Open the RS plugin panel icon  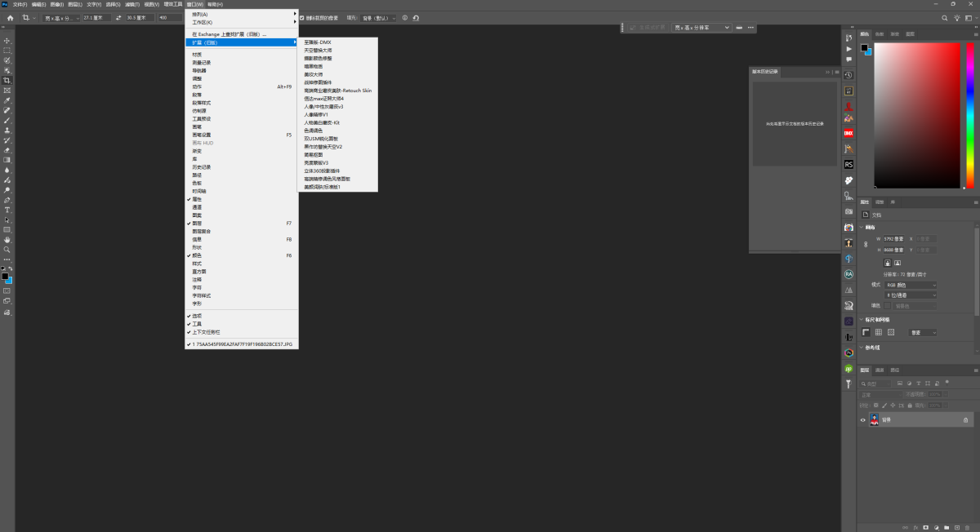point(849,165)
